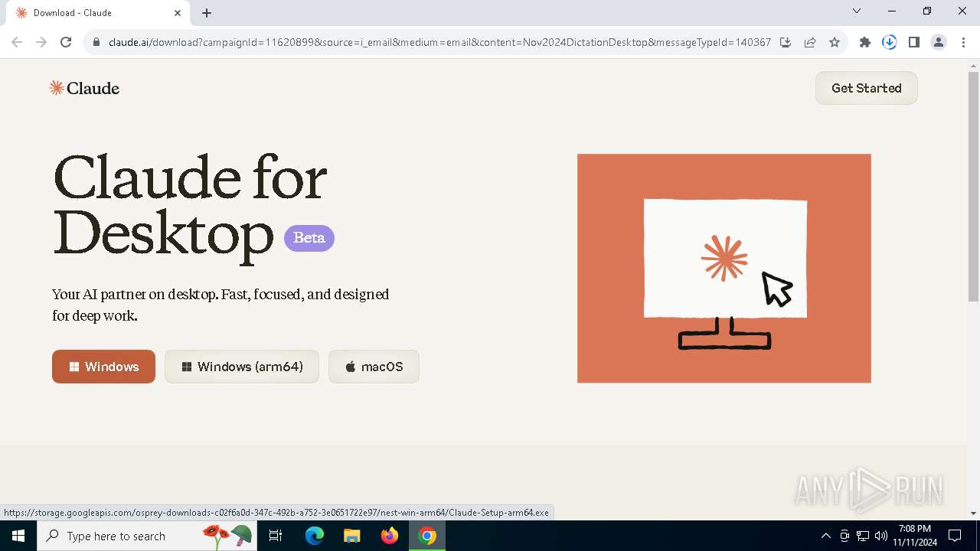Click the 'Your AI partner on desktop' text
This screenshot has height=551, width=980.
tap(220, 305)
